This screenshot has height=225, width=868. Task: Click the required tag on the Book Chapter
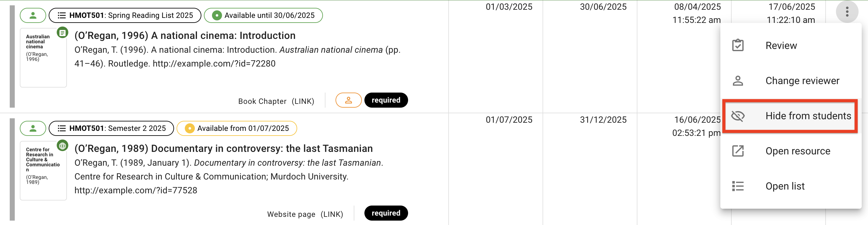(386, 100)
